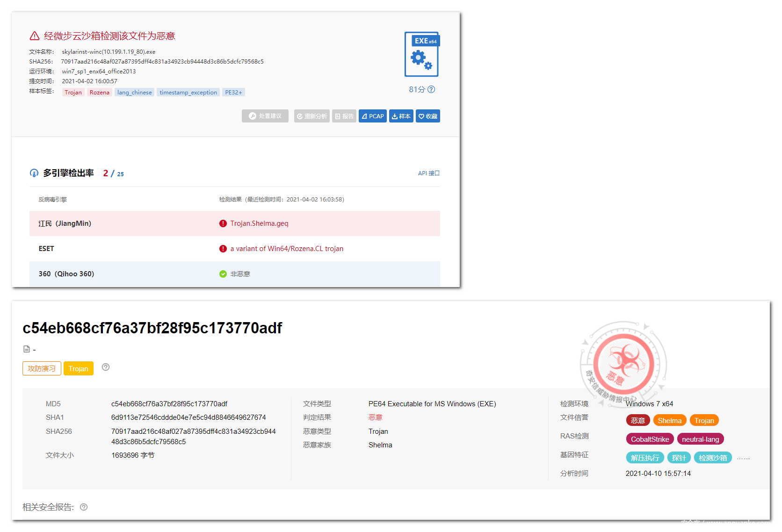Viewport: 782px width, 532px height.
Task: Click the document icon under the MD5 title
Action: pos(27,349)
